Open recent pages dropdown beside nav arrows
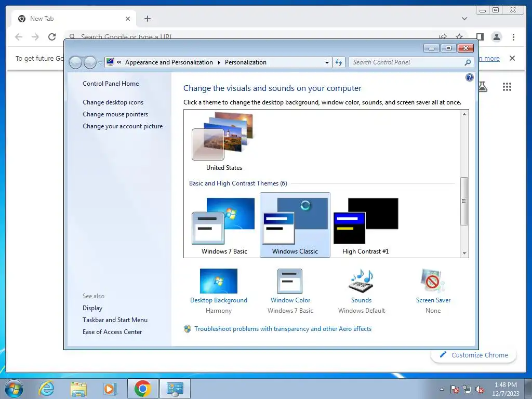 100,63
